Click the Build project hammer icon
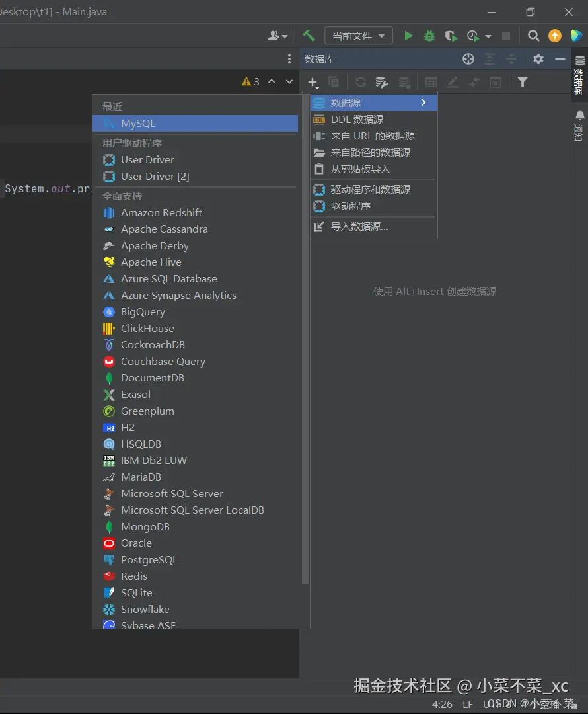This screenshot has height=714, width=588. 309,36
